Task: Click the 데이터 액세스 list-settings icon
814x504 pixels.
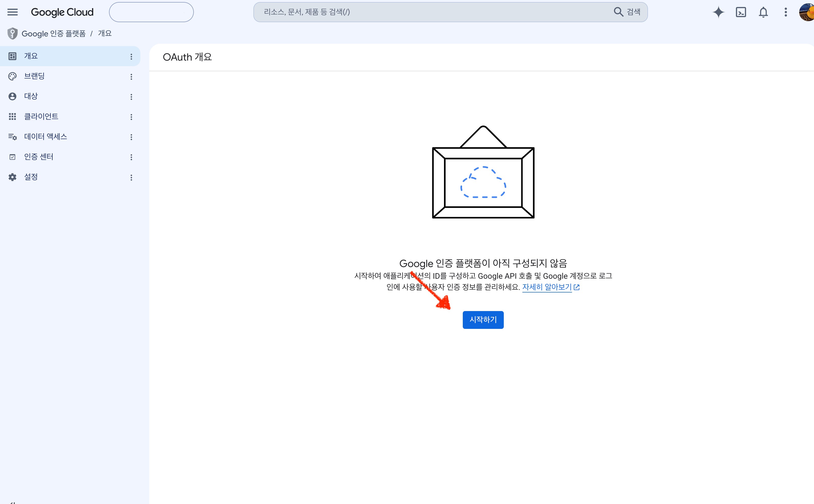Action: (12, 137)
